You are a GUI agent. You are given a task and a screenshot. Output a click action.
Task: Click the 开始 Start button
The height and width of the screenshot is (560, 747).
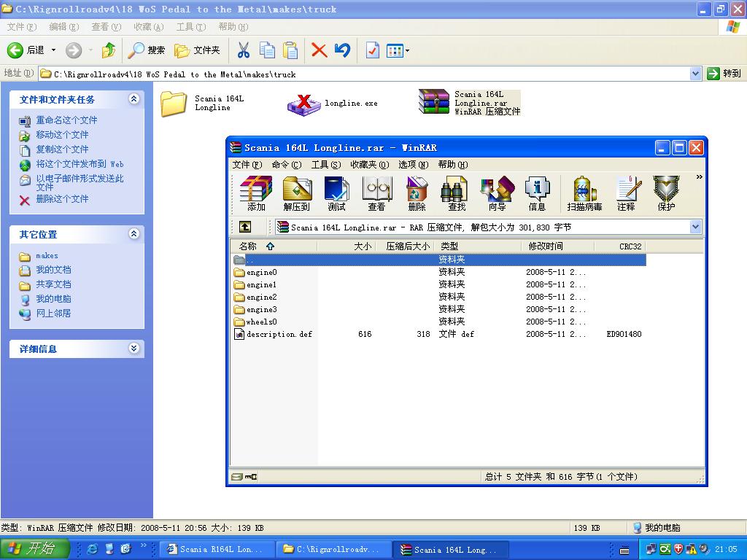pyautogui.click(x=35, y=549)
